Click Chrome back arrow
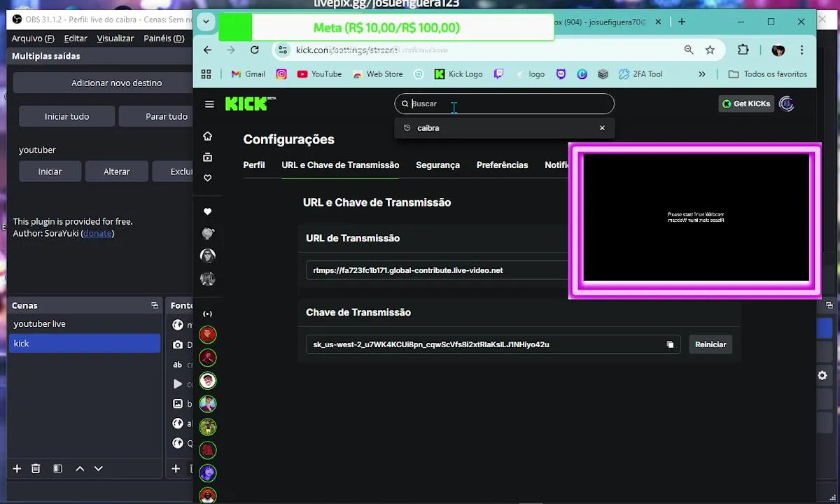Image resolution: width=840 pixels, height=504 pixels. [x=207, y=50]
